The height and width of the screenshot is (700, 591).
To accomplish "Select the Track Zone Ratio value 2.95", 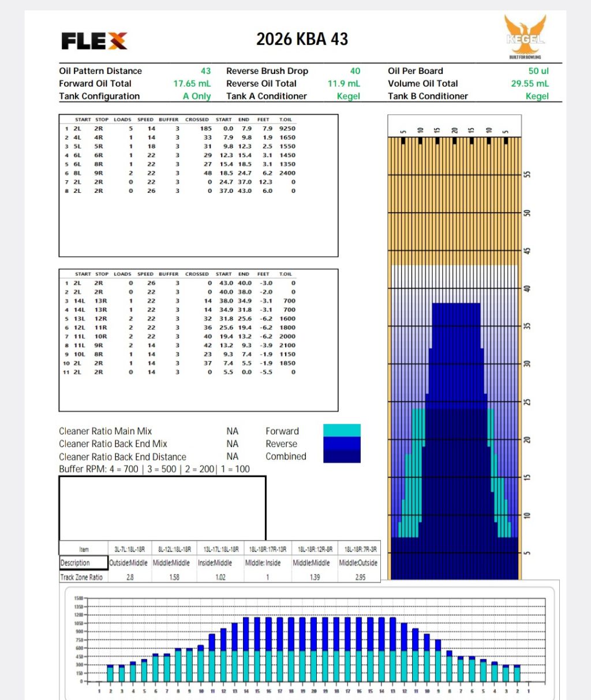I will [360, 577].
